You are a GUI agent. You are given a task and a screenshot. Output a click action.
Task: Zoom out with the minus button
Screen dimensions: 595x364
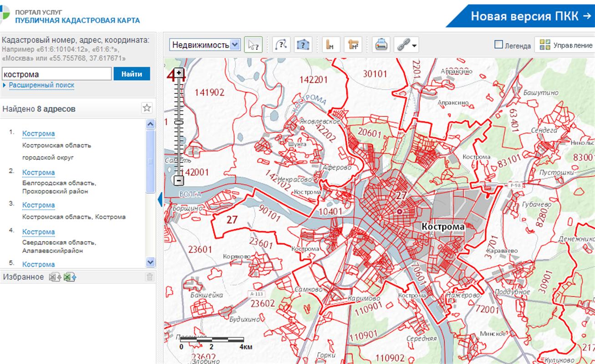[179, 181]
